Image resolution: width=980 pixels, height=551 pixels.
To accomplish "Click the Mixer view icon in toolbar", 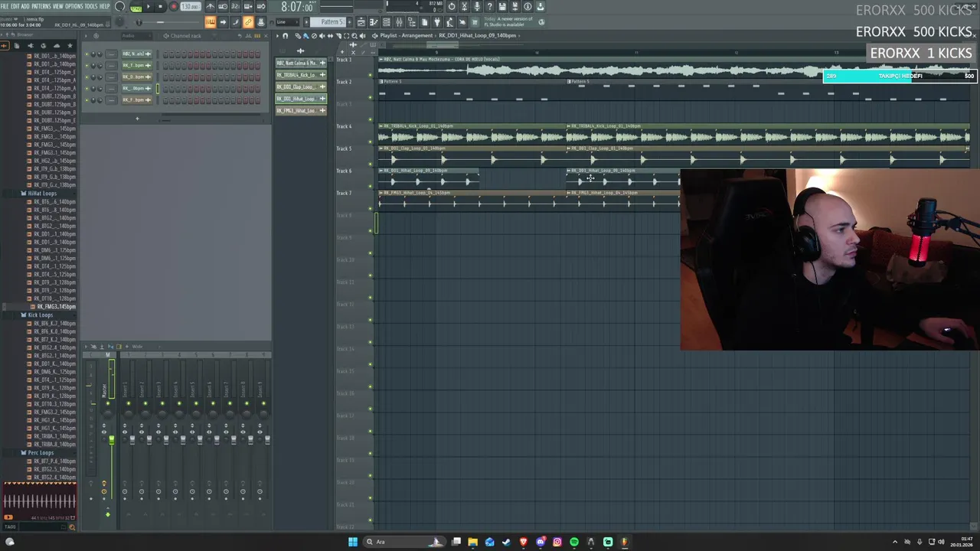I will pos(398,22).
